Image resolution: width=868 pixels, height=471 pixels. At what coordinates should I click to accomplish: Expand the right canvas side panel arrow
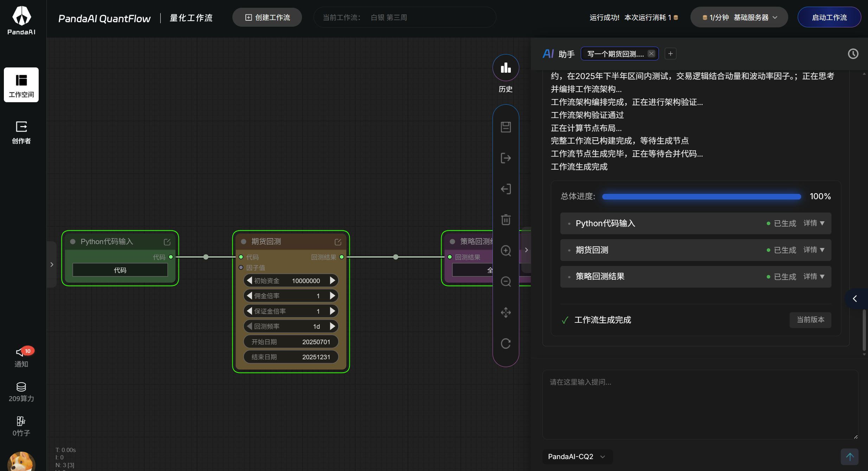point(526,250)
